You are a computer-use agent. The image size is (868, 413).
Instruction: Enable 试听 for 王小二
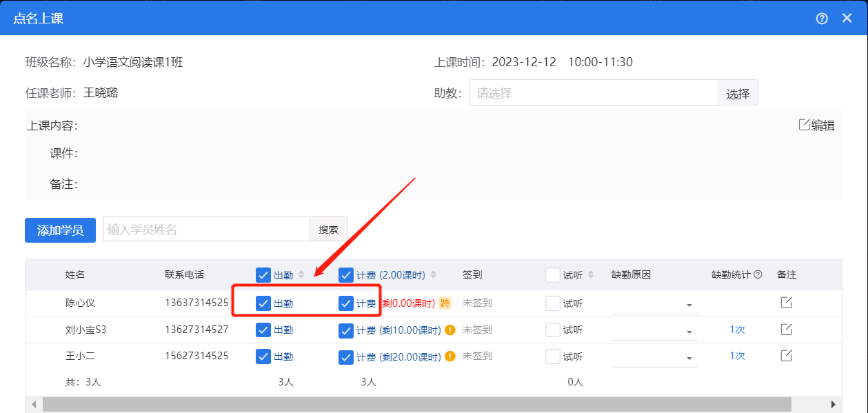553,356
